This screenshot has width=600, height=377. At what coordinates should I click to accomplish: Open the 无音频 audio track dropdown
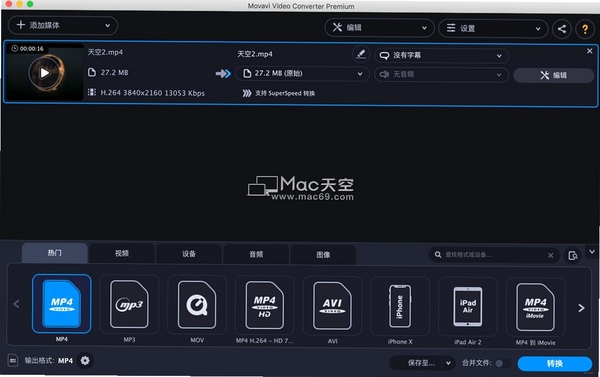pos(442,75)
